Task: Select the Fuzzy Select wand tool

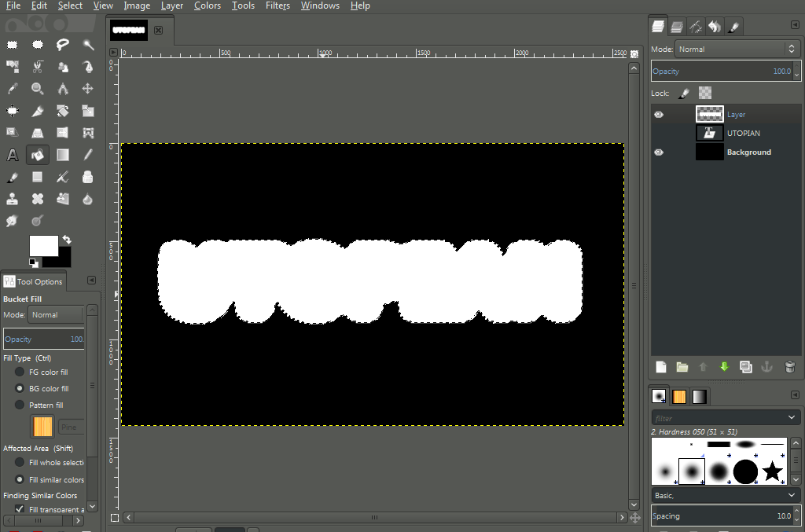Action: (88, 45)
